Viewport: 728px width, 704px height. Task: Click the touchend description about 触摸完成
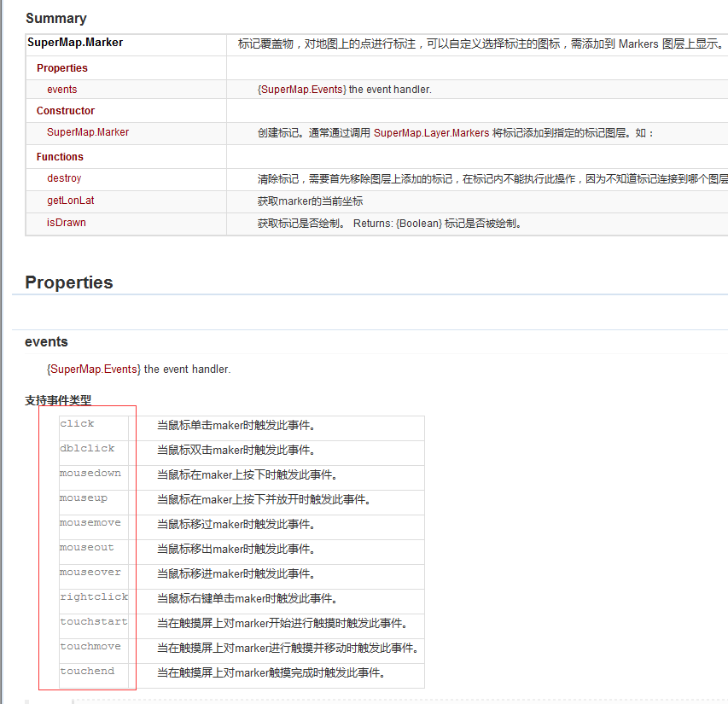(271, 673)
